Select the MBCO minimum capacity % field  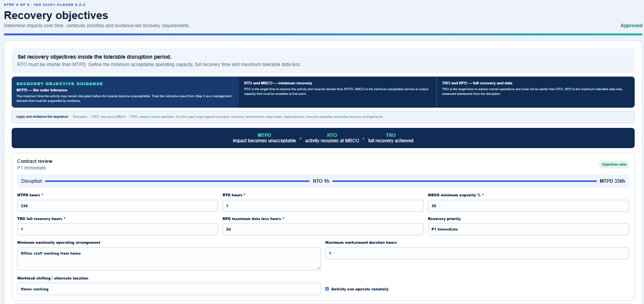coord(528,206)
